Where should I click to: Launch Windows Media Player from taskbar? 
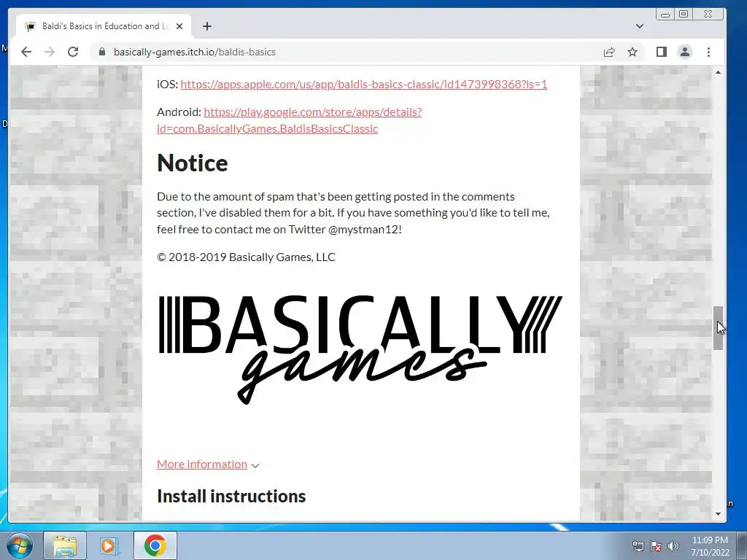click(109, 545)
